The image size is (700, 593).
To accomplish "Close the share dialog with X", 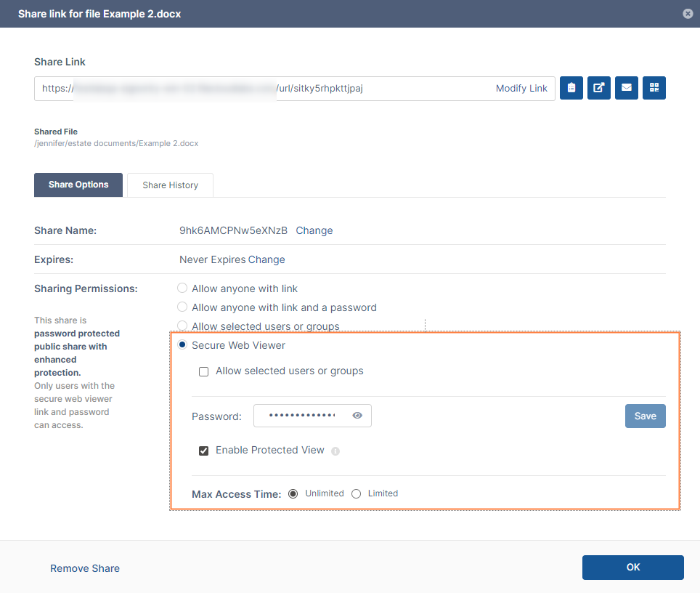I will (x=687, y=14).
